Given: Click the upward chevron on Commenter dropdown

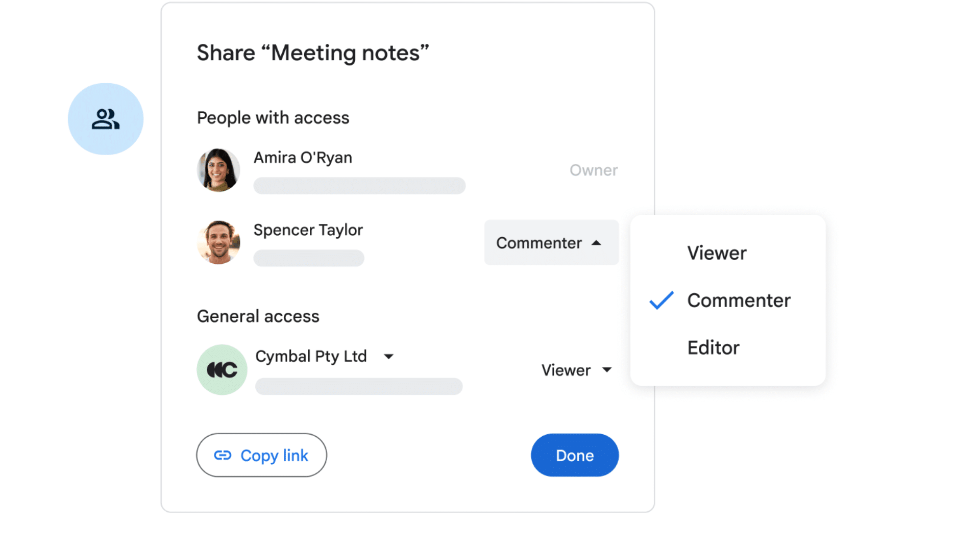Looking at the screenshot, I should coord(597,243).
